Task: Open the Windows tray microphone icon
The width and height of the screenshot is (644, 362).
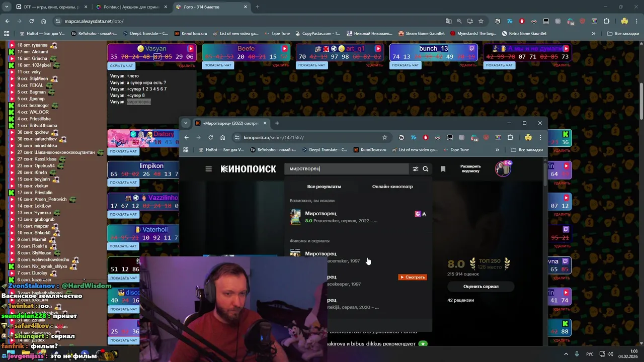Action: pos(577,354)
